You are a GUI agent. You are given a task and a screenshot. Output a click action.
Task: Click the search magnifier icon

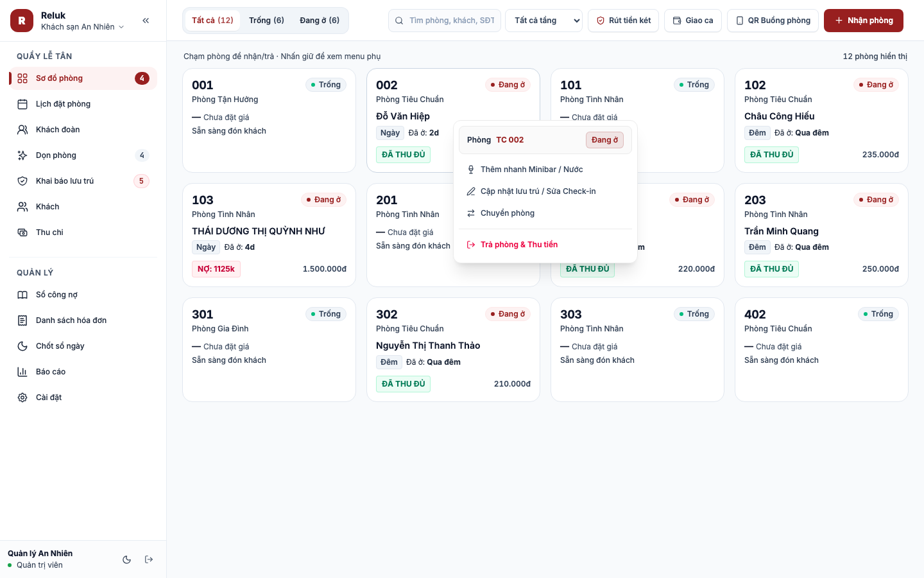[x=399, y=21]
